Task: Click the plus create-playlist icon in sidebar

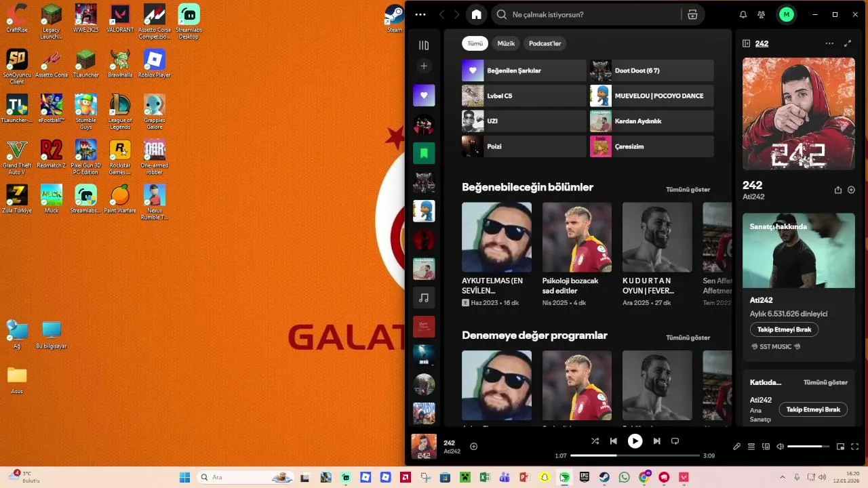Action: (x=424, y=66)
